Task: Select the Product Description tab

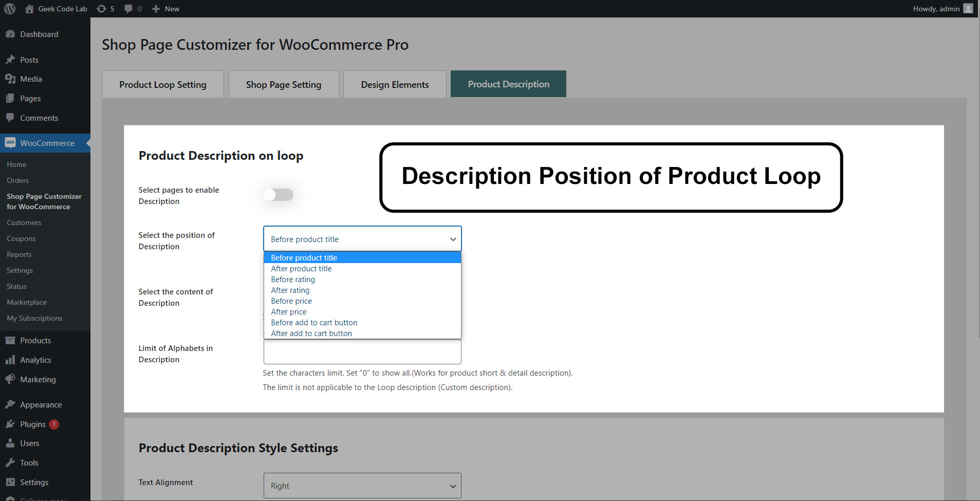Action: [509, 84]
